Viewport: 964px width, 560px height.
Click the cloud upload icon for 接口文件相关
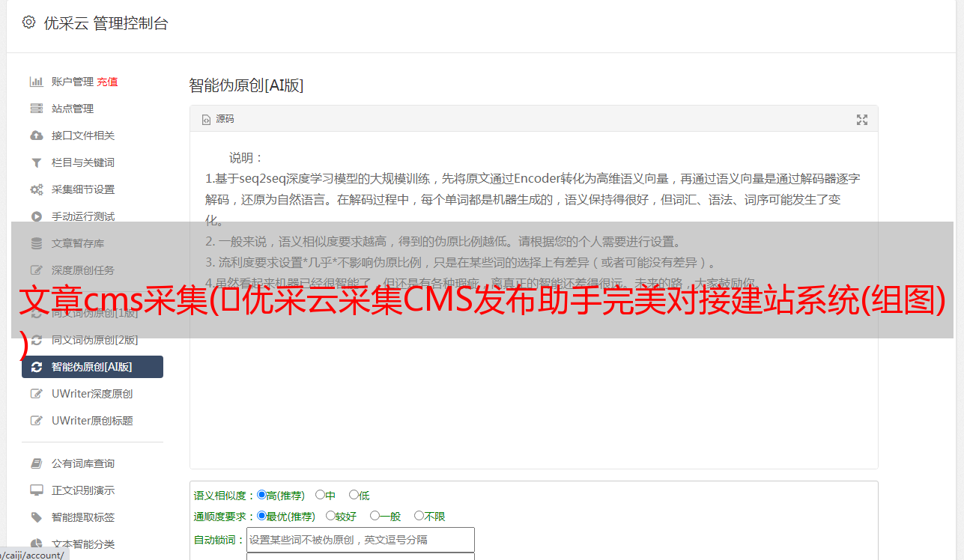pos(36,136)
